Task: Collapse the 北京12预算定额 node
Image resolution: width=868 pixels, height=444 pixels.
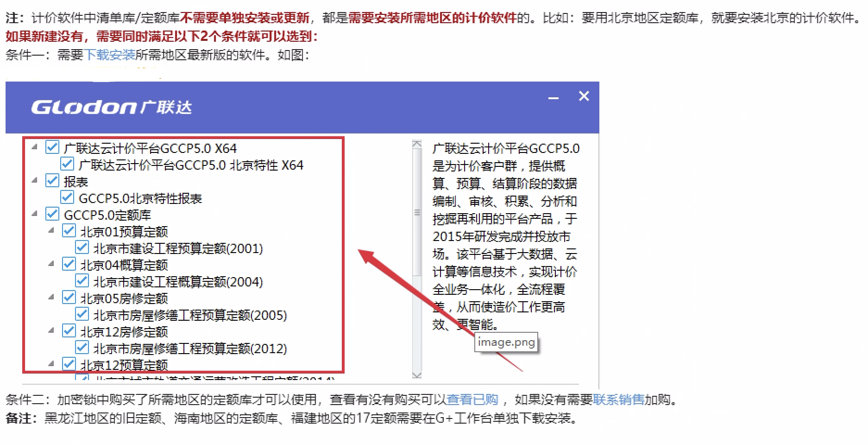Action: [51, 364]
